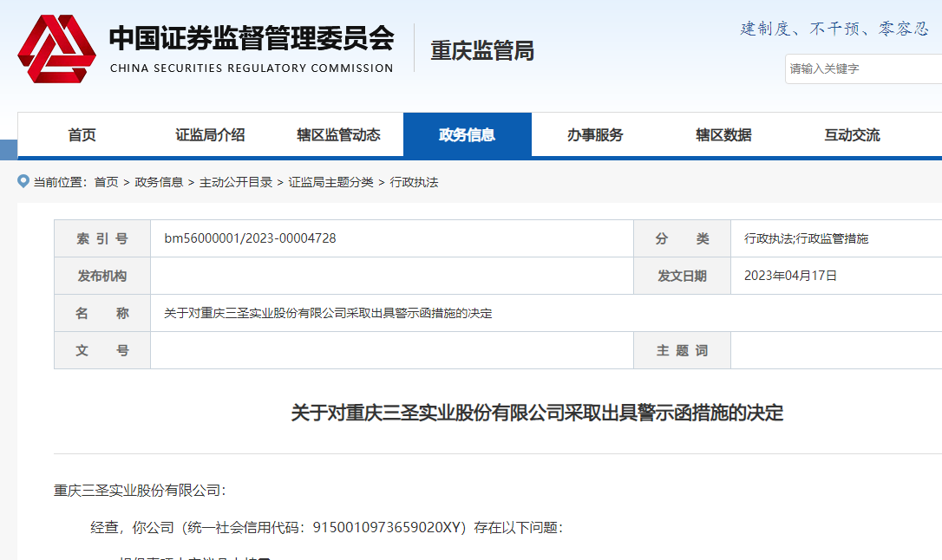The height and width of the screenshot is (560, 942).
Task: Go to 证监局主题分类 in the breadcrumb
Action: point(331,182)
